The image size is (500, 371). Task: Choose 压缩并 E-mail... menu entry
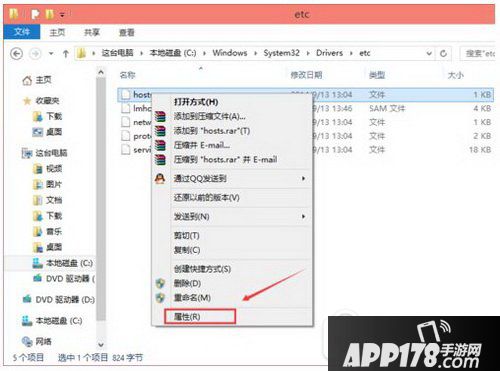[x=202, y=145]
